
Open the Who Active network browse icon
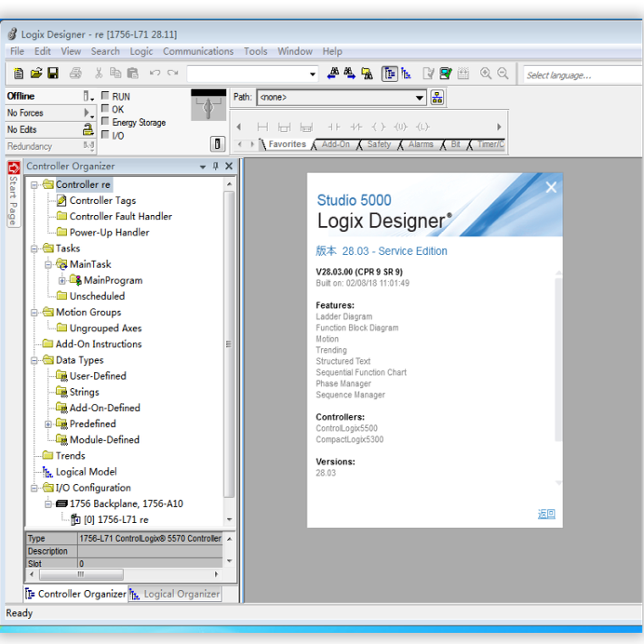pos(437,98)
